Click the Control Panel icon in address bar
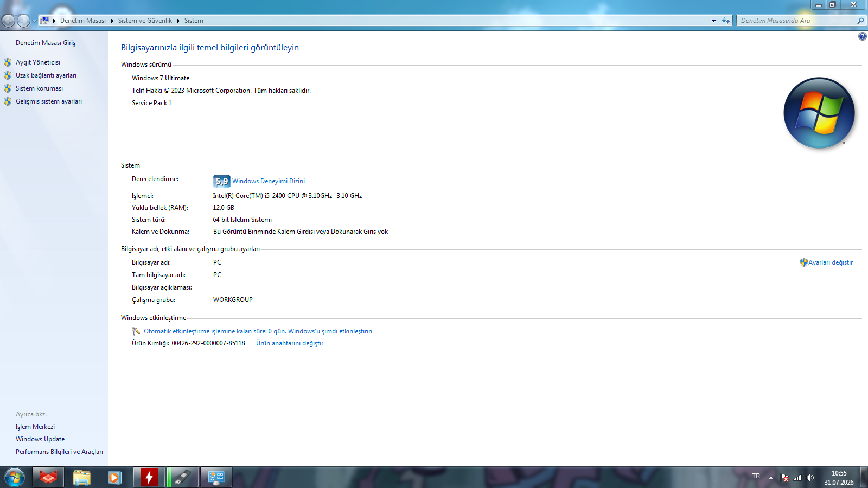The image size is (868, 488). pos(45,21)
